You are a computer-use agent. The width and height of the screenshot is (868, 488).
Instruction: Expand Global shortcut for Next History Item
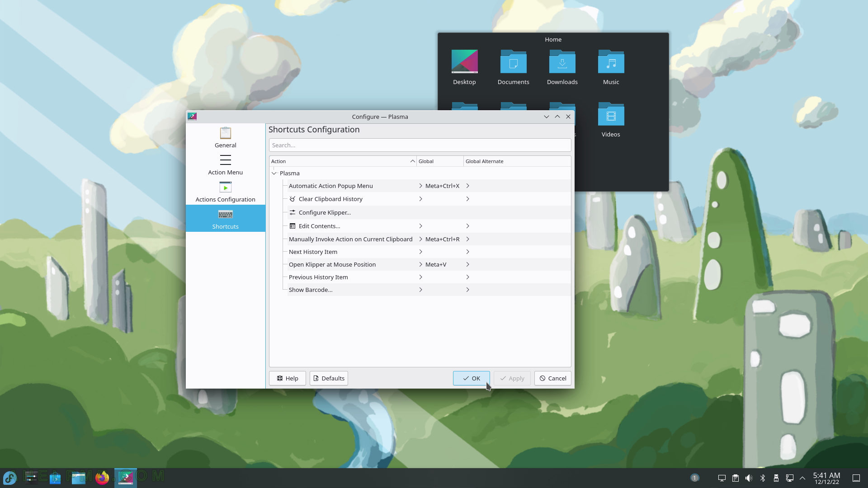pos(420,252)
